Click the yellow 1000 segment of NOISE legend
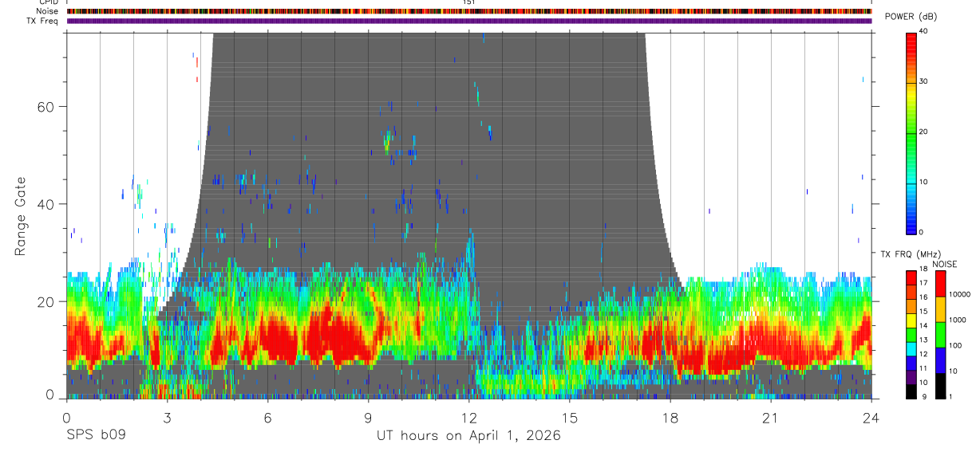The height and width of the screenshot is (452, 980). (x=940, y=309)
